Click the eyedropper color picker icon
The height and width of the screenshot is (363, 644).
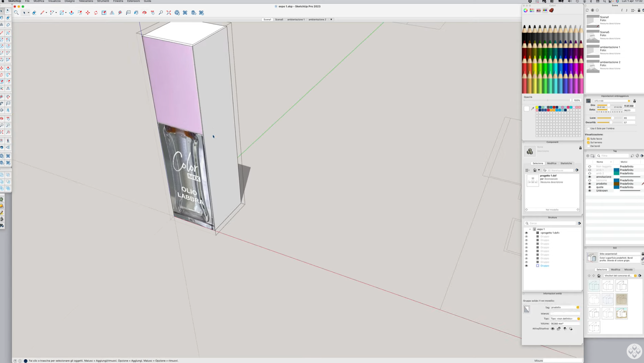[533, 109]
